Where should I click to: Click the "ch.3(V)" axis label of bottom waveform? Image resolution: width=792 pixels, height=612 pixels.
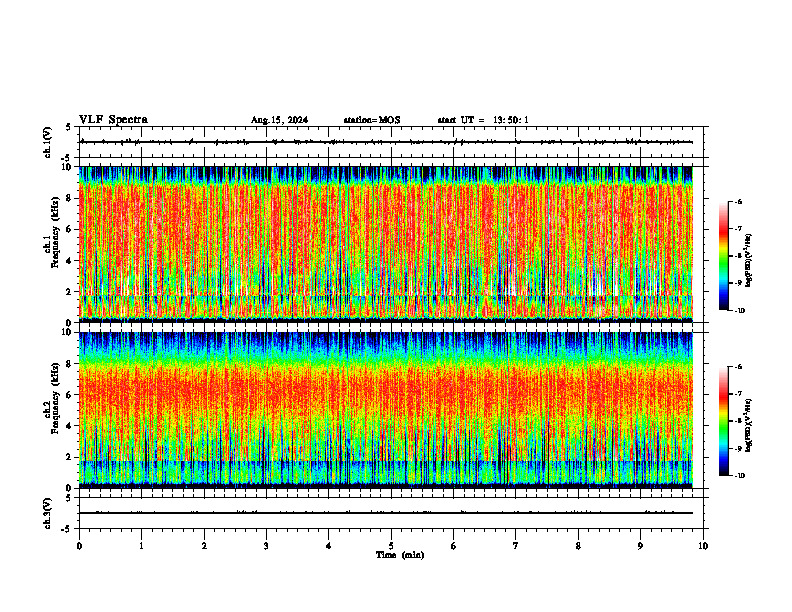point(47,513)
